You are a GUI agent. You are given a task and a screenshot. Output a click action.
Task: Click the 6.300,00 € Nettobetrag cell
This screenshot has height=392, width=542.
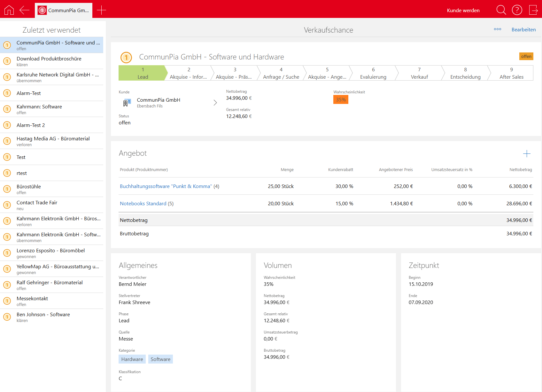point(520,186)
